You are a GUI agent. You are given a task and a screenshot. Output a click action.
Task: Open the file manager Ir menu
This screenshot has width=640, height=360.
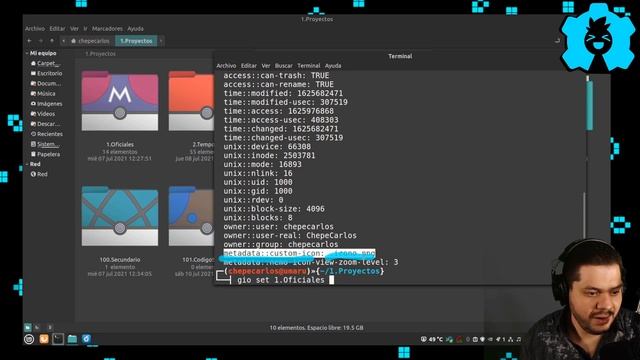(85, 29)
